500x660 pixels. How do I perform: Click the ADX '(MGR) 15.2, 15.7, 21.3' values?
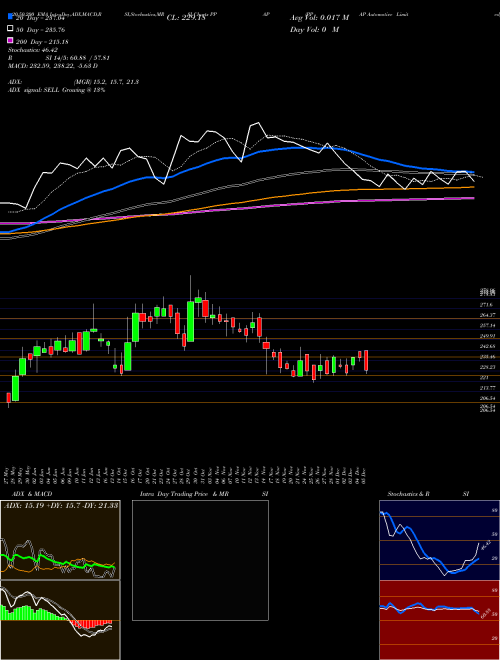point(106,82)
